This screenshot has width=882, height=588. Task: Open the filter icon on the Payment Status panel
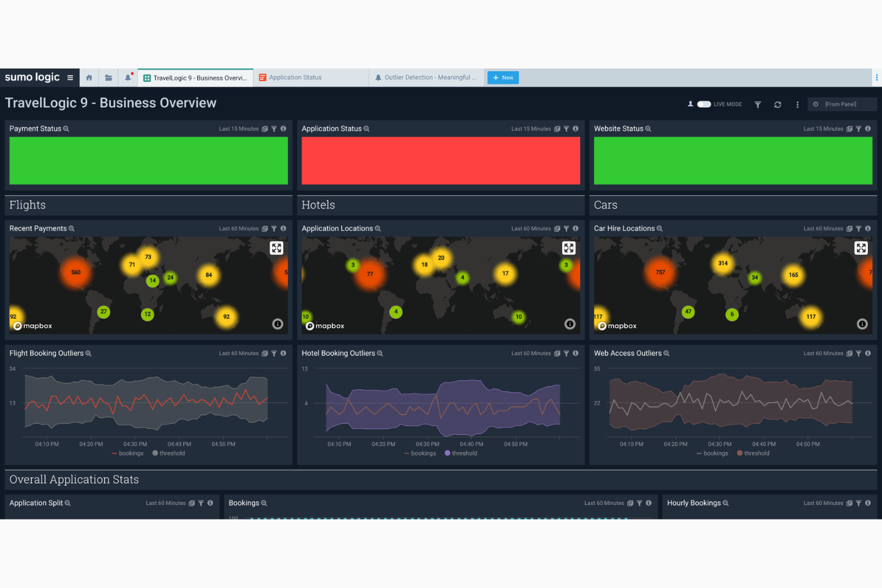(x=274, y=129)
